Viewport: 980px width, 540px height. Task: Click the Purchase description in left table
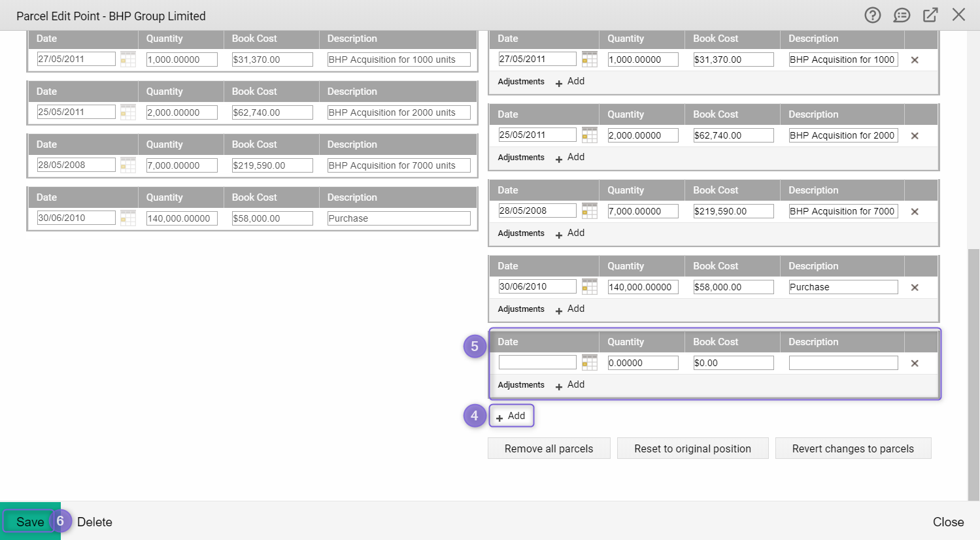(x=399, y=218)
